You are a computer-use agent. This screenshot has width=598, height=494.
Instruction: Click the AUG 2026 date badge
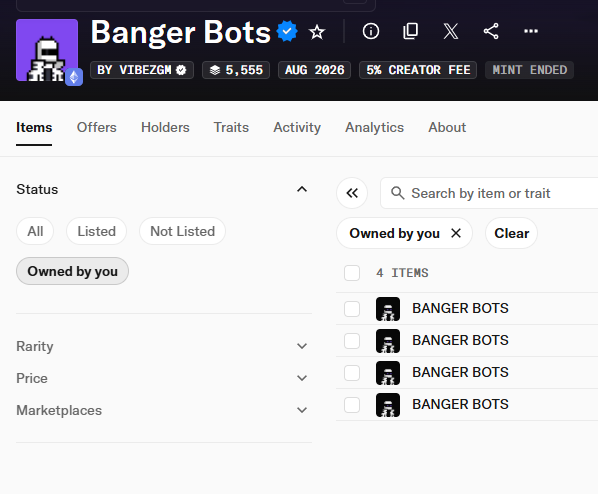pos(315,70)
